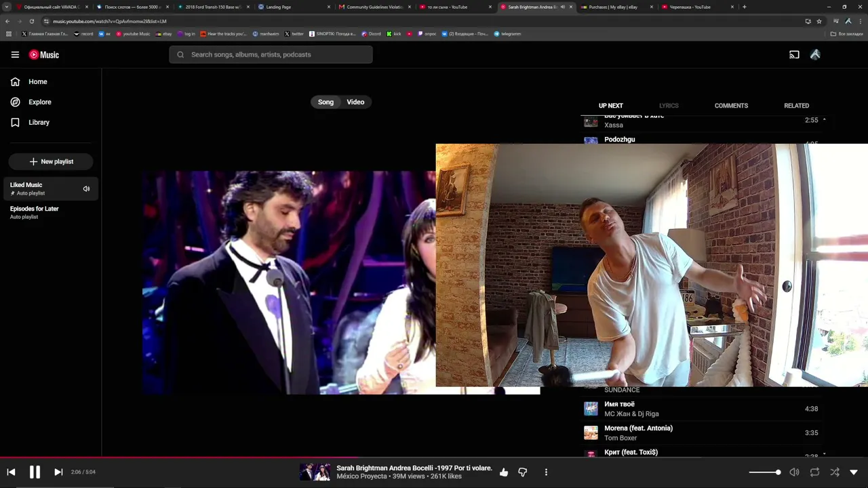The width and height of the screenshot is (868, 488).
Task: Open the SINOPTIK weather bookmark
Action: pos(332,34)
